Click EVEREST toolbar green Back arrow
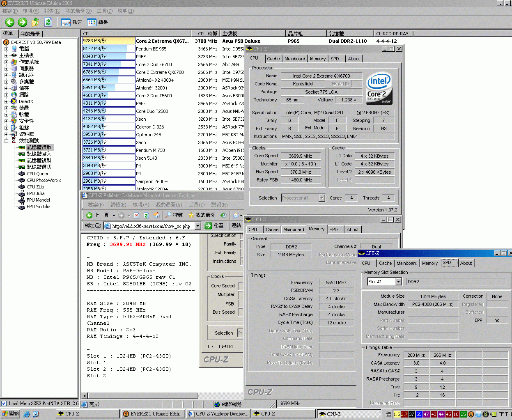The height and width of the screenshot is (420, 512). [10, 22]
